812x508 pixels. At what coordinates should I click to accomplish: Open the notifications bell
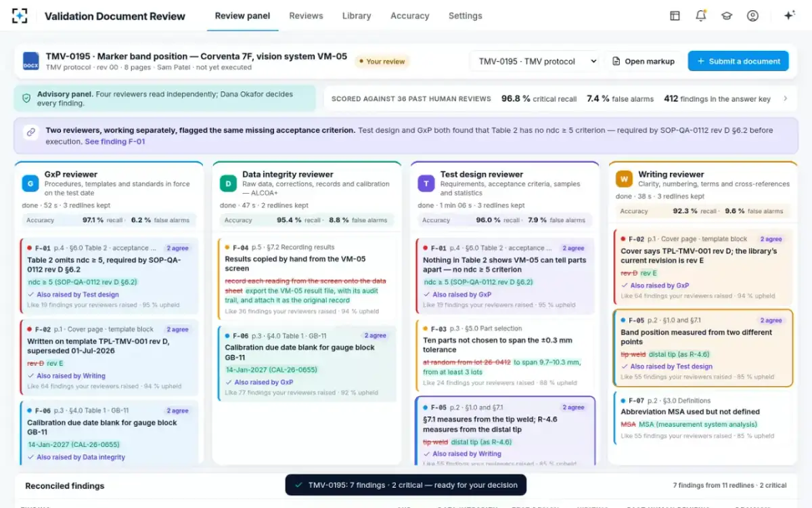[x=700, y=16]
